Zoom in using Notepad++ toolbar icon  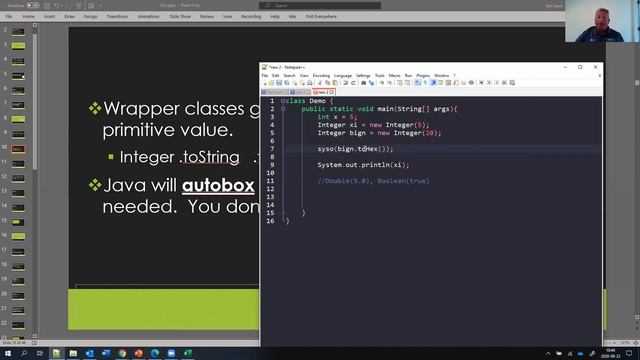(x=382, y=83)
